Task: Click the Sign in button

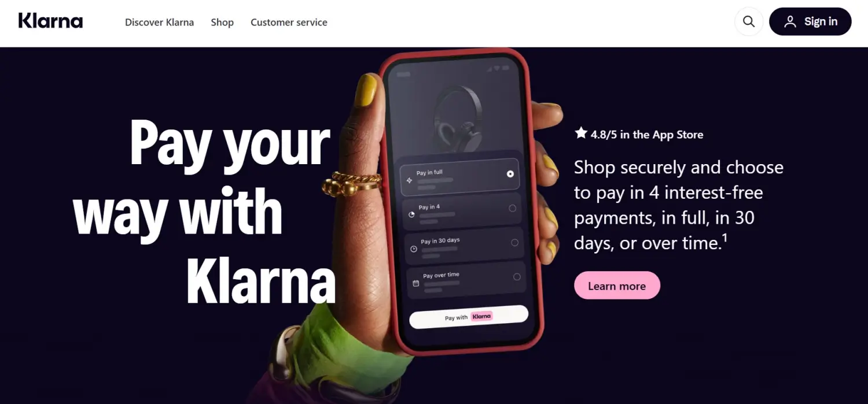Action: [810, 22]
